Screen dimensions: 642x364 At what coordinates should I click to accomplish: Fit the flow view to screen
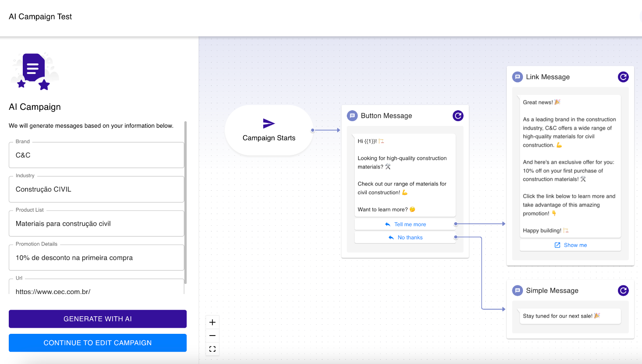pos(212,349)
